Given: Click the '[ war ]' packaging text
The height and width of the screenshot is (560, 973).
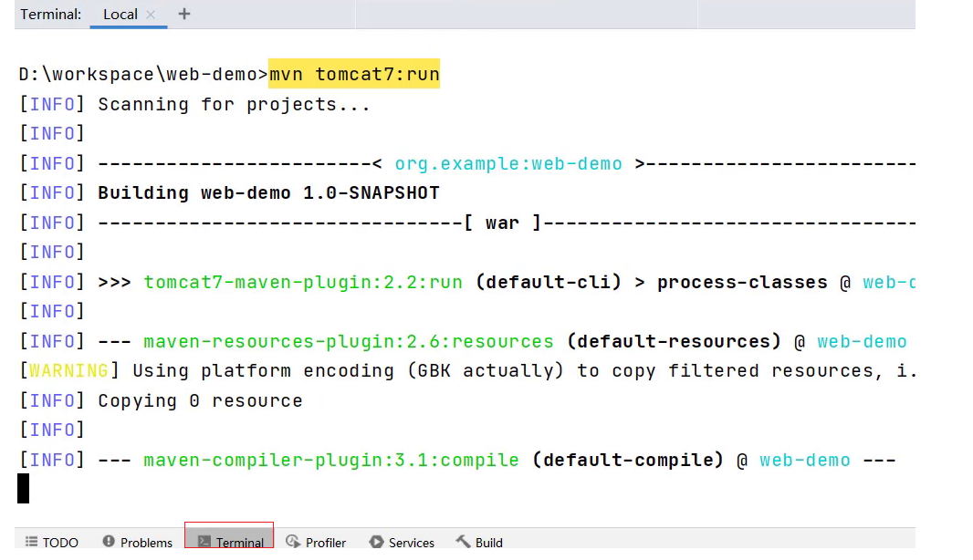Looking at the screenshot, I should coord(503,223).
